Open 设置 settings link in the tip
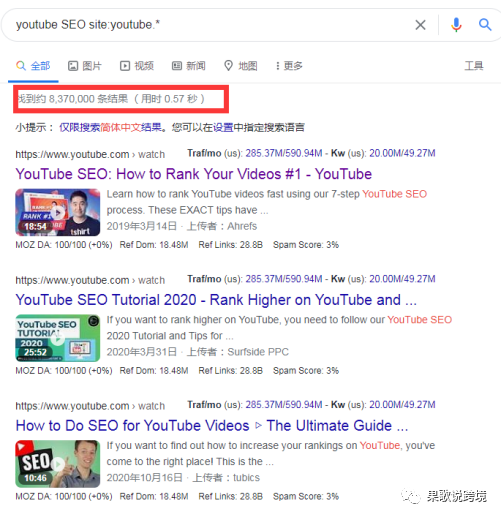 223,127
